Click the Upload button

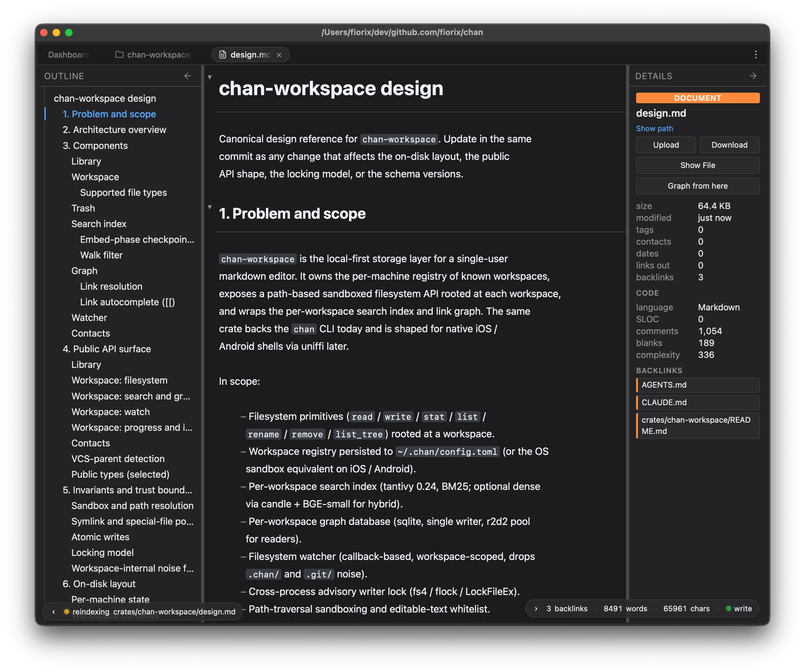coord(666,145)
